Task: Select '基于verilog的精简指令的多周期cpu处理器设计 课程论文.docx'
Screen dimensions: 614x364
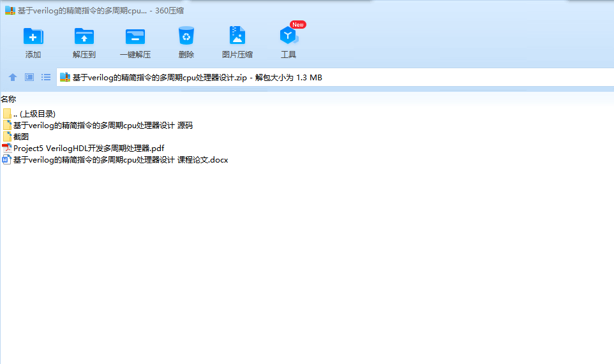Action: [x=121, y=159]
